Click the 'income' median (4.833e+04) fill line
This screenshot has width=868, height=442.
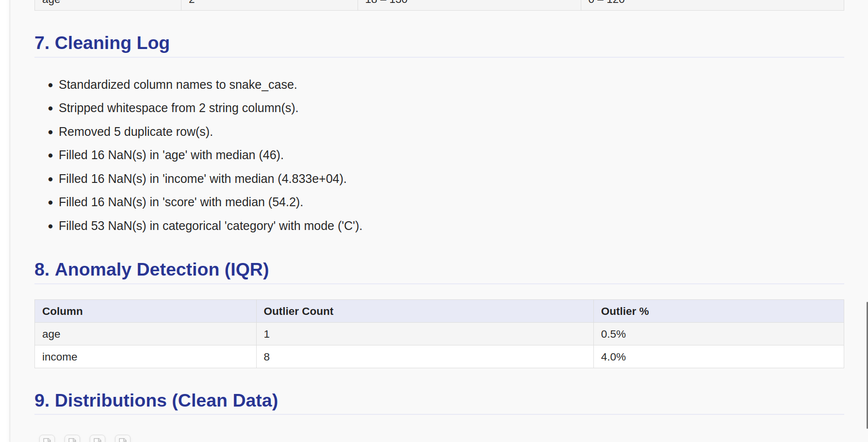202,179
